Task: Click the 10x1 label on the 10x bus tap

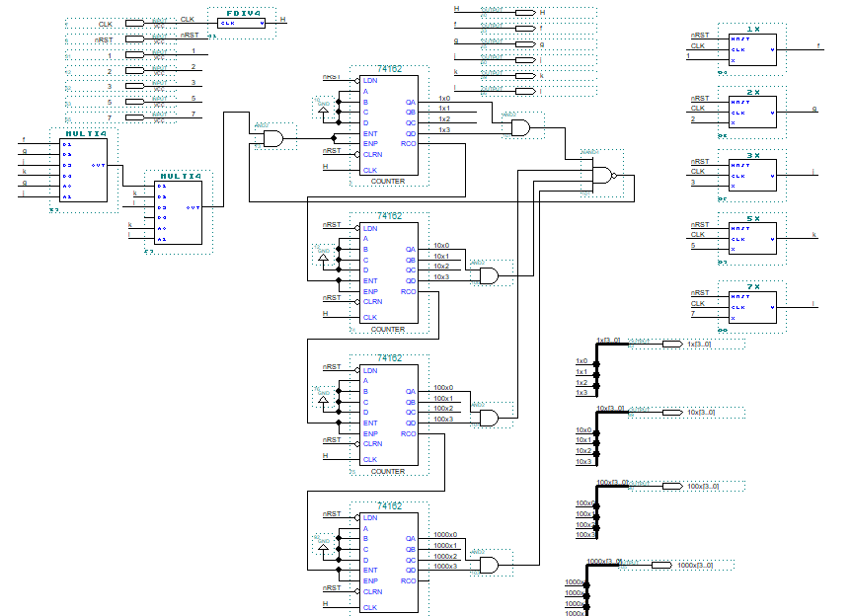Action: pos(583,440)
